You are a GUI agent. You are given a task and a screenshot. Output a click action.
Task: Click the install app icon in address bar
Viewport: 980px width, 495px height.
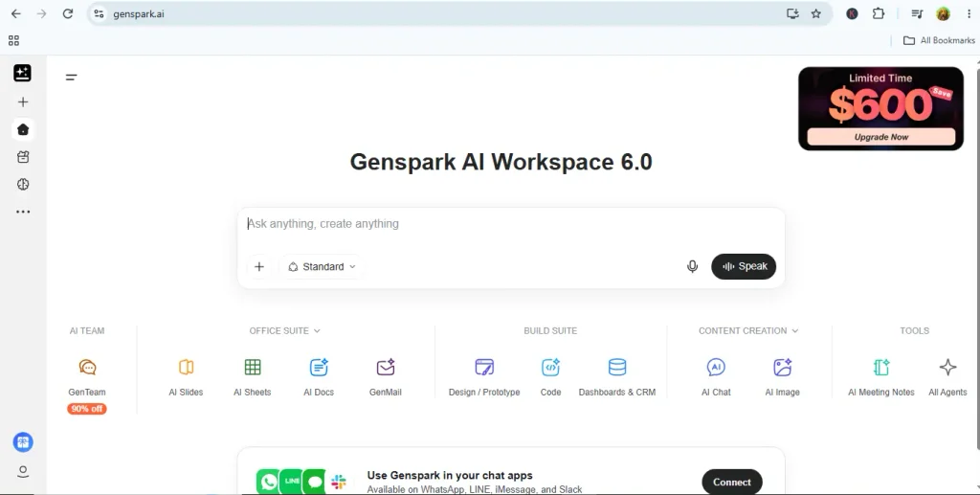[x=792, y=13]
